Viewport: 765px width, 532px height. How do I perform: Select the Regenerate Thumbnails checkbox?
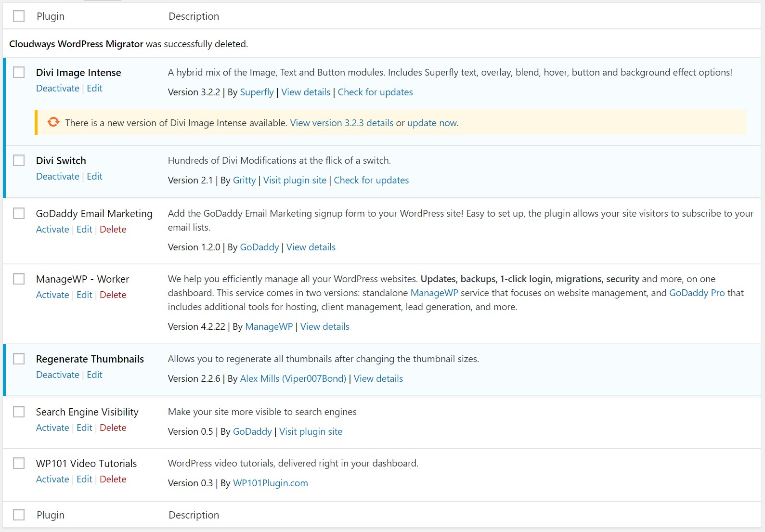click(x=19, y=359)
